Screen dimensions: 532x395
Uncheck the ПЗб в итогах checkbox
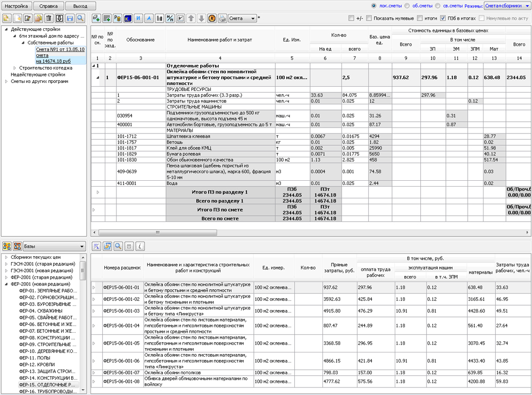click(x=443, y=19)
